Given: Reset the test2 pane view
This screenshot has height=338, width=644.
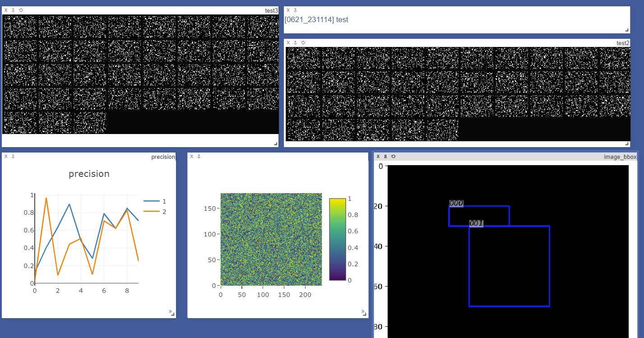Looking at the screenshot, I should (303, 42).
